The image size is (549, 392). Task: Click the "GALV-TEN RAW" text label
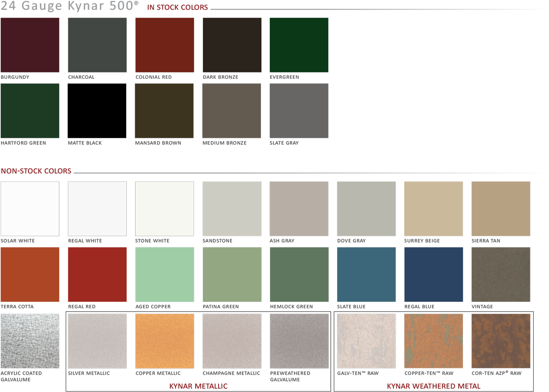coord(358,373)
